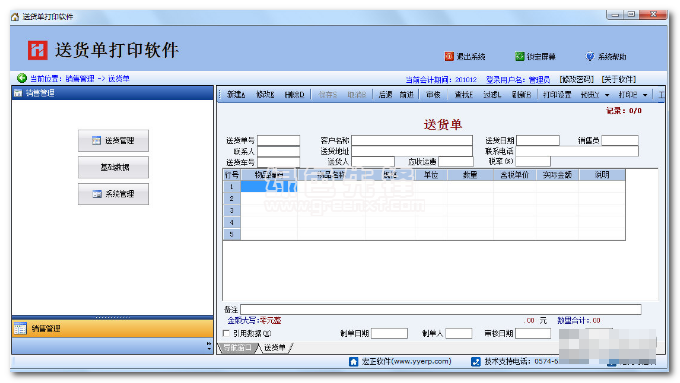The height and width of the screenshot is (383, 680).
Task: Click 修改 in the toolbar
Action: (x=265, y=95)
